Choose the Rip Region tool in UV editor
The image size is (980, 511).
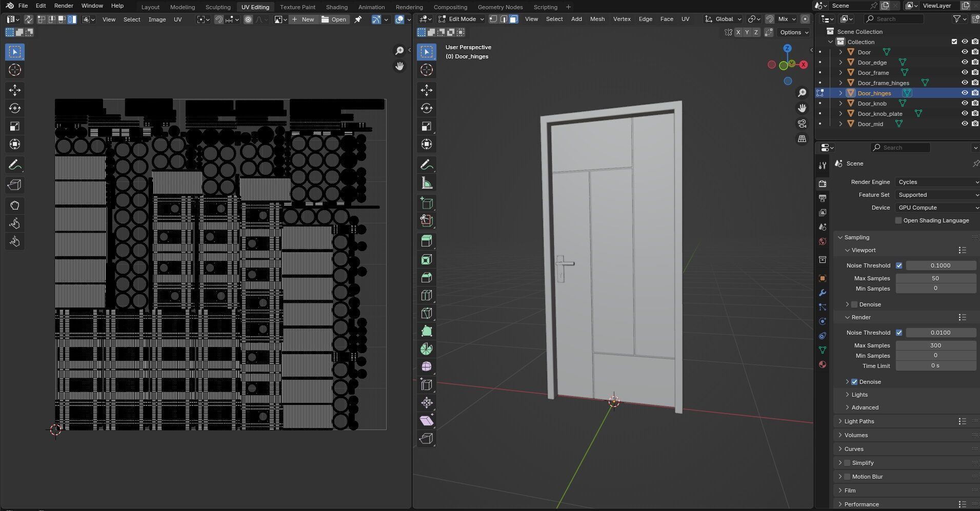click(15, 185)
